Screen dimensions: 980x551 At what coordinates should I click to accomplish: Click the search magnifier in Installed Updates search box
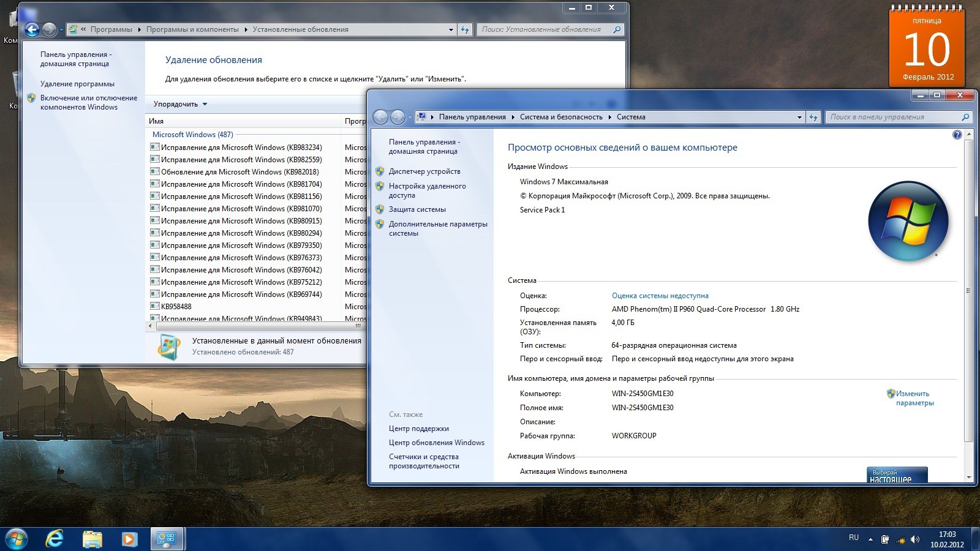click(x=617, y=29)
